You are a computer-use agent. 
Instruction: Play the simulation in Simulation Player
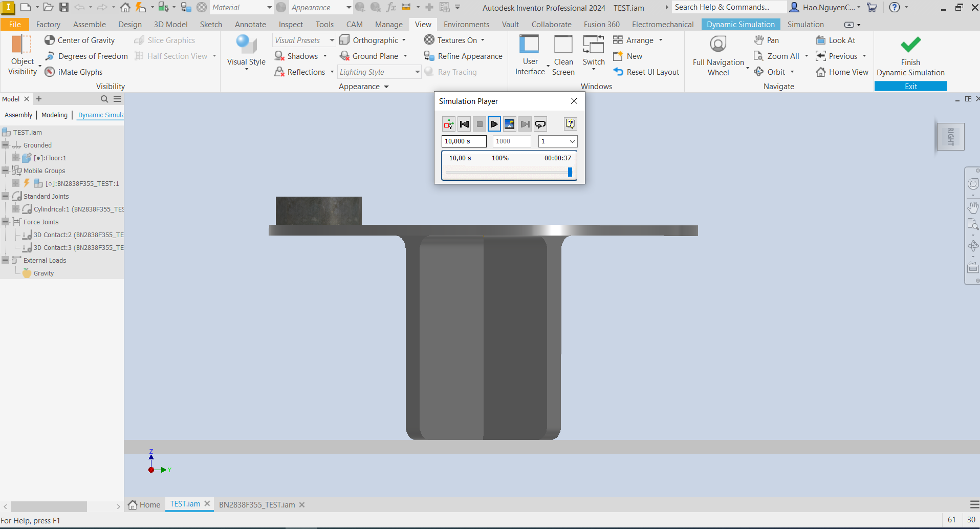click(494, 124)
